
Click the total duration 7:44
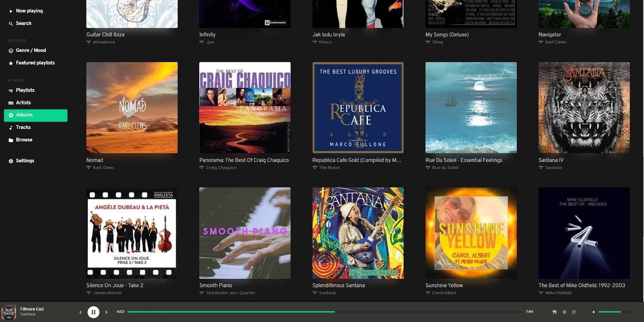[x=529, y=312]
